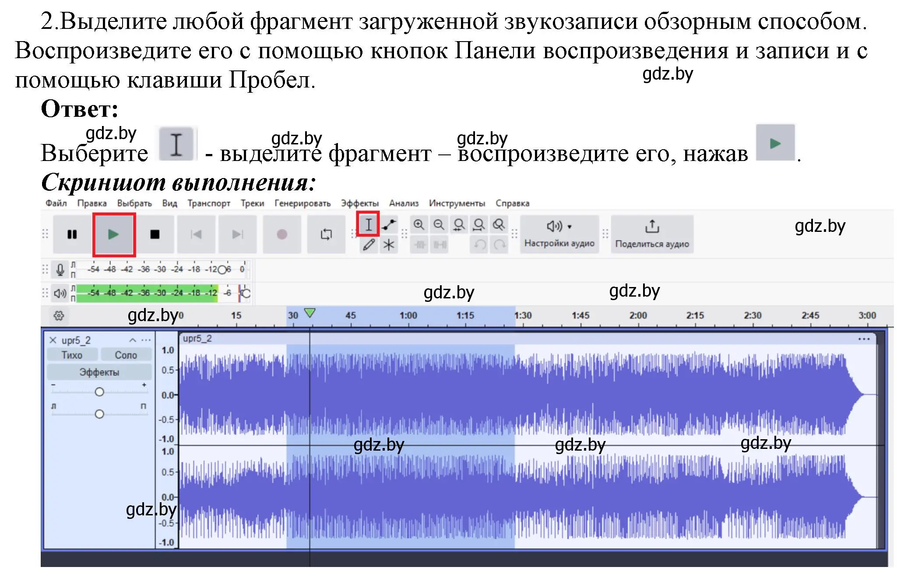The image size is (897, 588).
Task: Select the Selection (I-beam) tool
Action: pos(369,224)
